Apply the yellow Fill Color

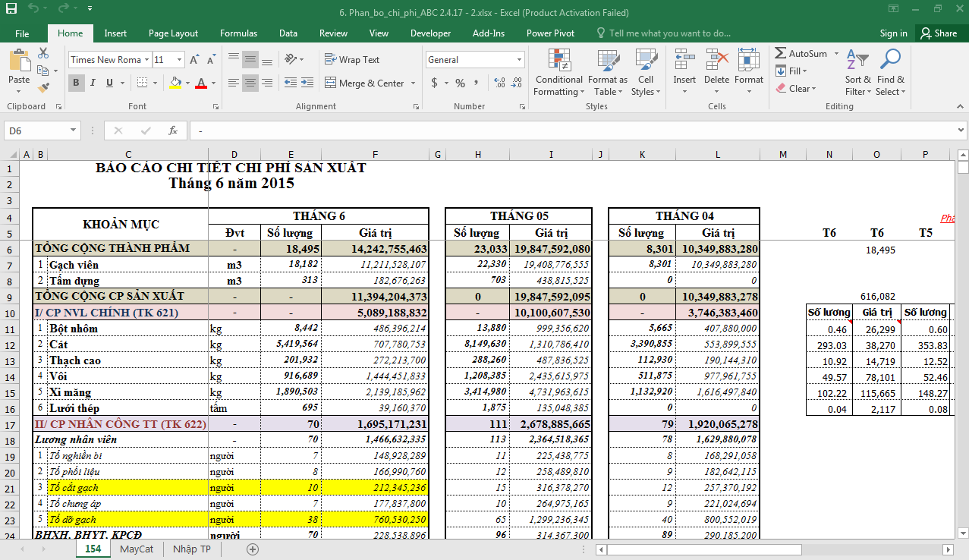click(x=175, y=83)
